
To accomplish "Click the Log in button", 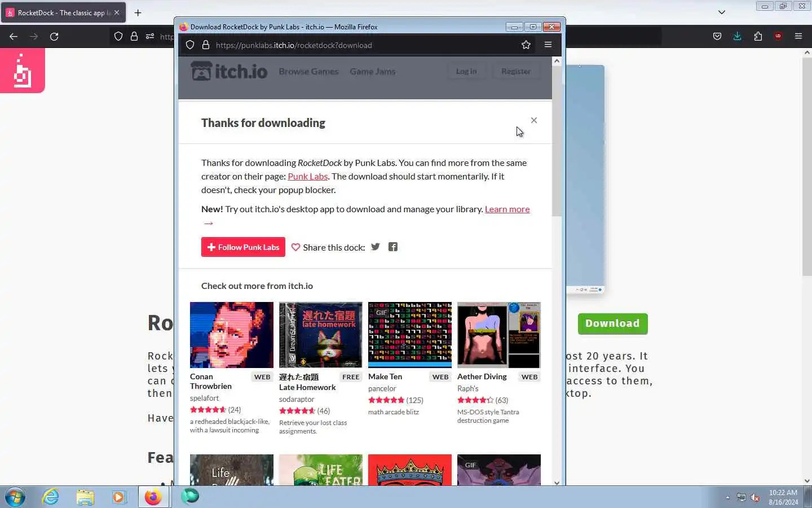I will click(466, 71).
